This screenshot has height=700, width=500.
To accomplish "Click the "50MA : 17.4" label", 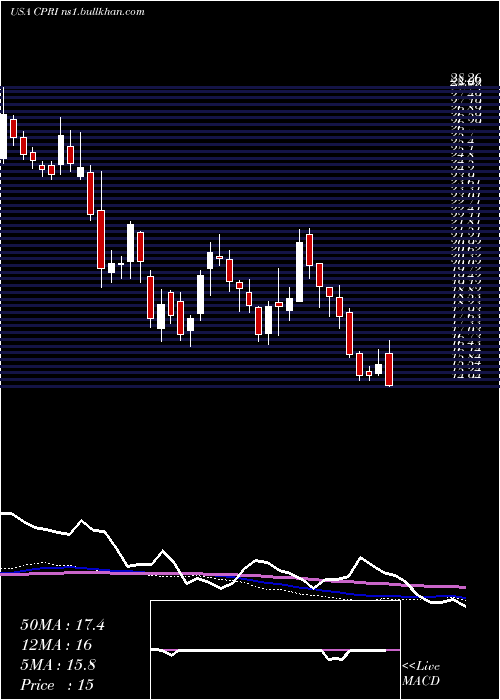I will point(62,625).
